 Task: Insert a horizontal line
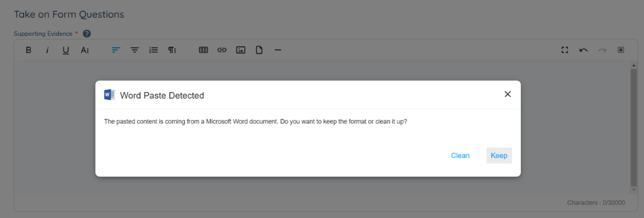(x=278, y=50)
